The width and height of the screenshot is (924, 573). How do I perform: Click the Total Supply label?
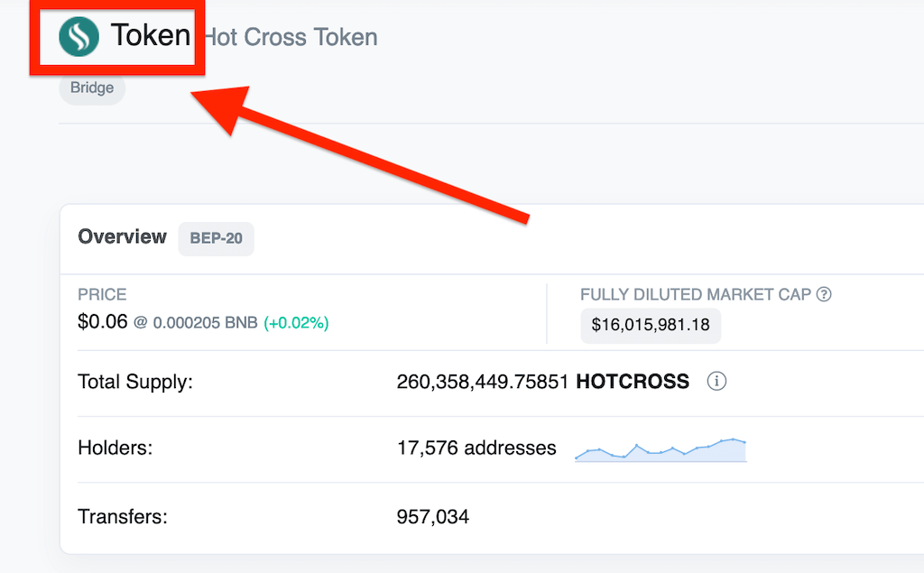(x=135, y=382)
